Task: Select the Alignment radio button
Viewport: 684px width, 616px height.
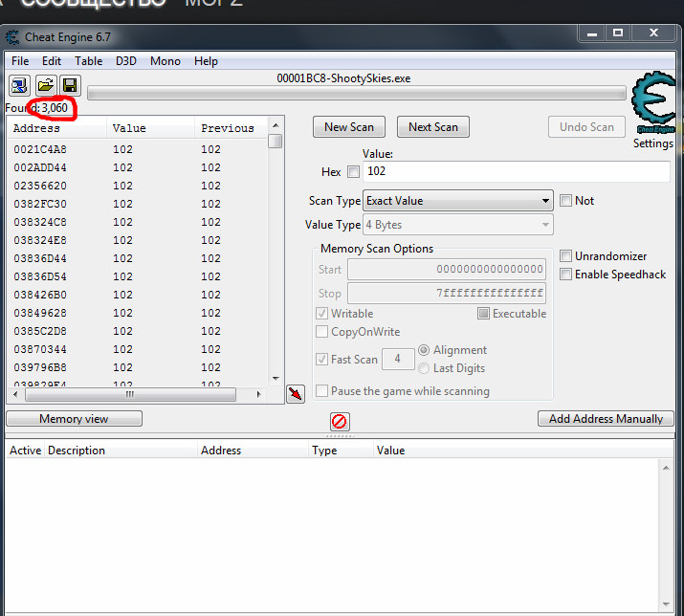Action: tap(424, 350)
